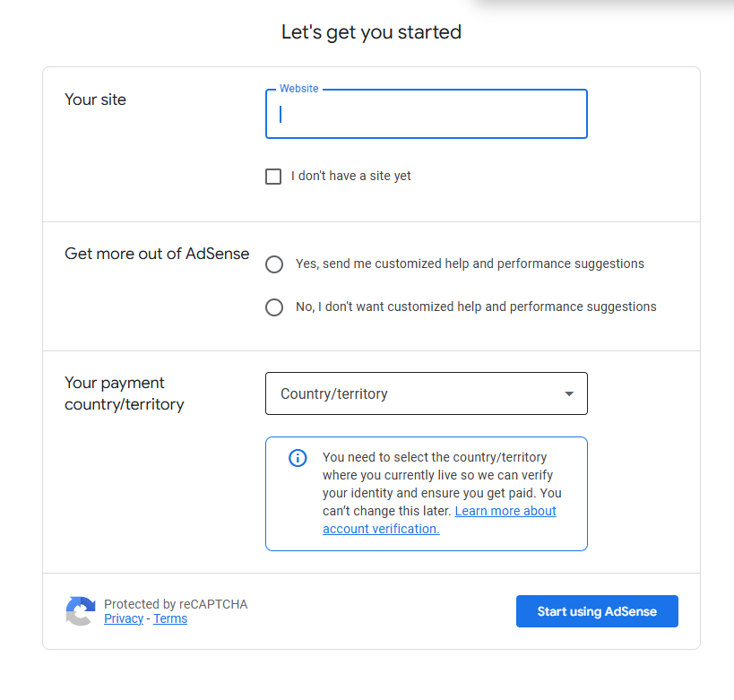The width and height of the screenshot is (734, 700).
Task: Click the "Your payment country/territory" label
Action: 125,393
